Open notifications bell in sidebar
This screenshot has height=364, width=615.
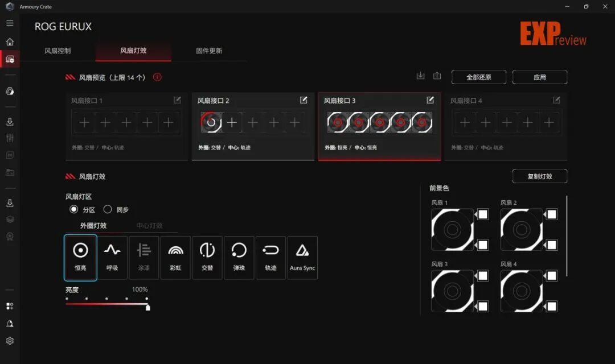tap(10, 324)
